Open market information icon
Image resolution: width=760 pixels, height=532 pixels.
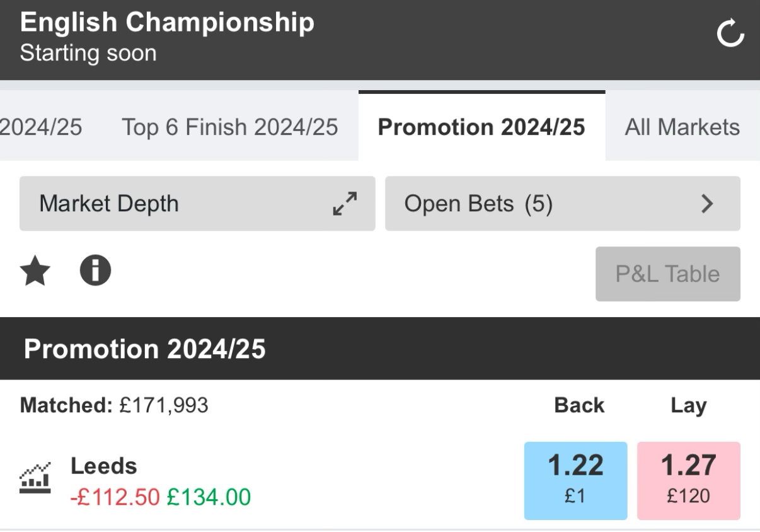(95, 272)
